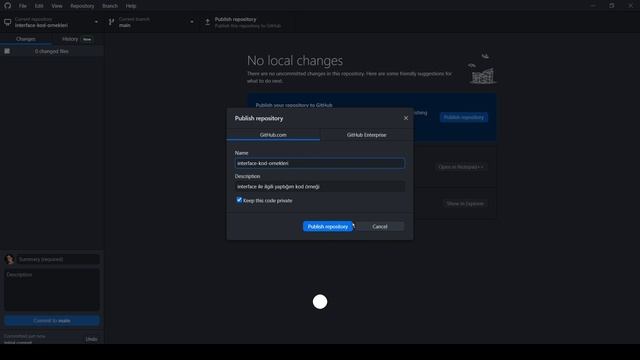Click the upload arrow icon in toolbar
This screenshot has height=360, width=640.
207,22
